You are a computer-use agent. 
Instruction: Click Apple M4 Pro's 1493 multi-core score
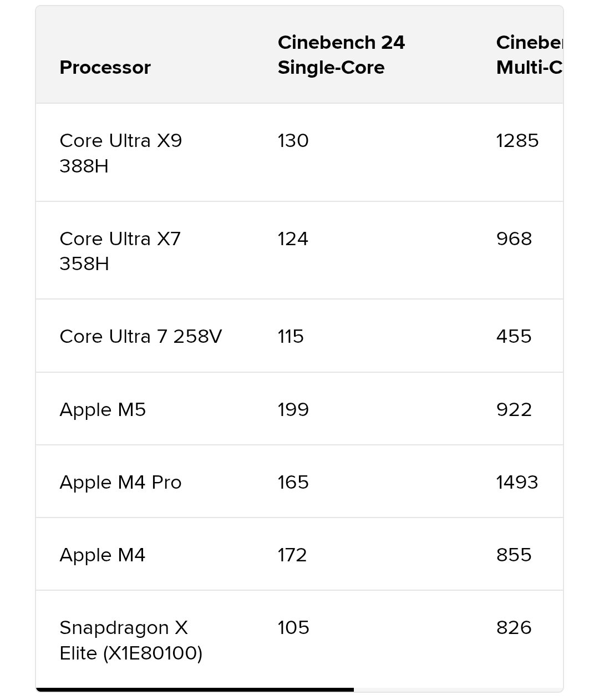(517, 483)
